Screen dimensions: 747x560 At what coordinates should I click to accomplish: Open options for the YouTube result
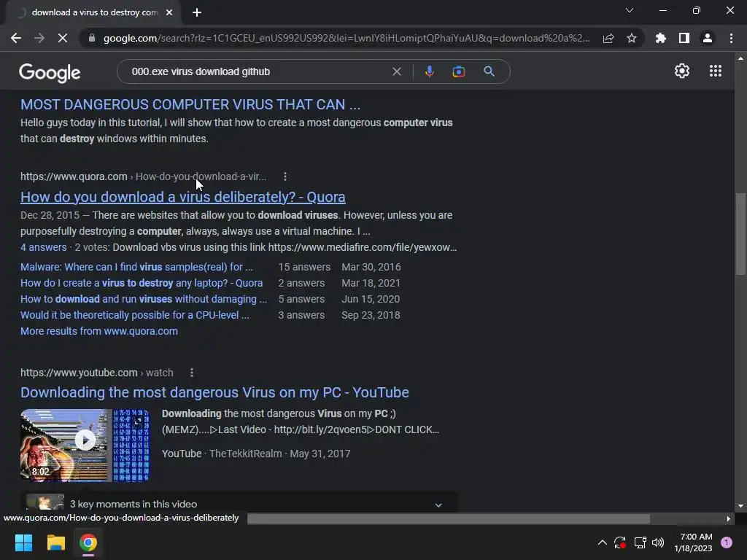point(192,373)
